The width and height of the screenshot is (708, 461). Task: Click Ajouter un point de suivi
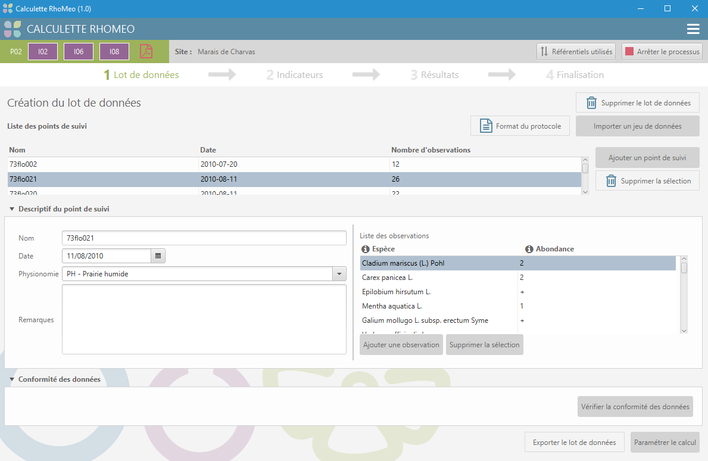click(647, 158)
